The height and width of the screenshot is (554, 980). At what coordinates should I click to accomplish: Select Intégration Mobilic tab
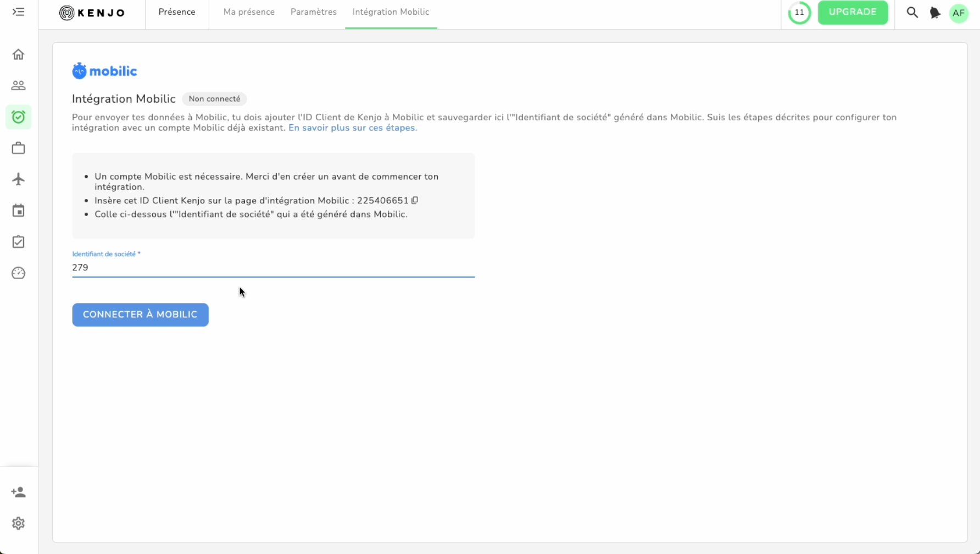tap(391, 12)
